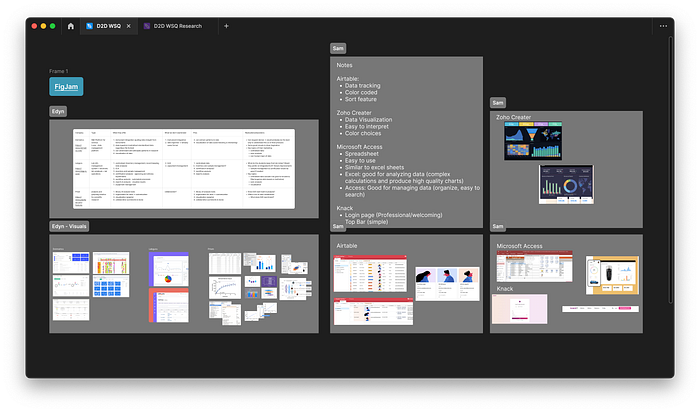Click 'Sort feature' bullet text
Viewport: 700px width, 412px height.
coord(361,99)
